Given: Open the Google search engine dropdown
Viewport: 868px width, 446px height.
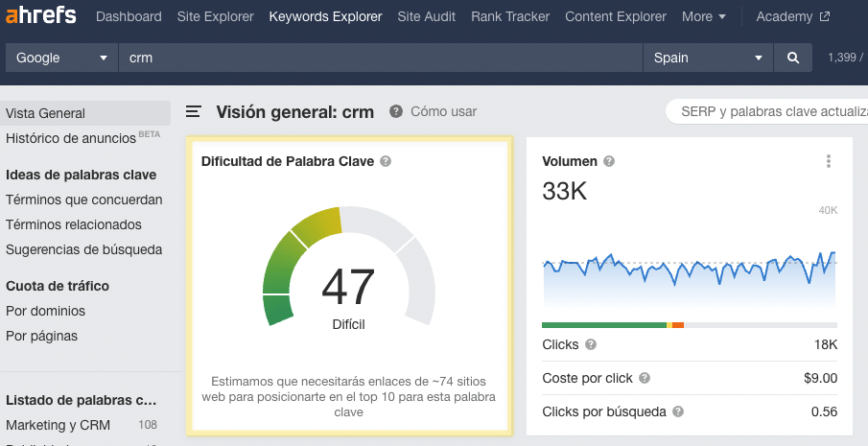Looking at the screenshot, I should click(x=61, y=58).
